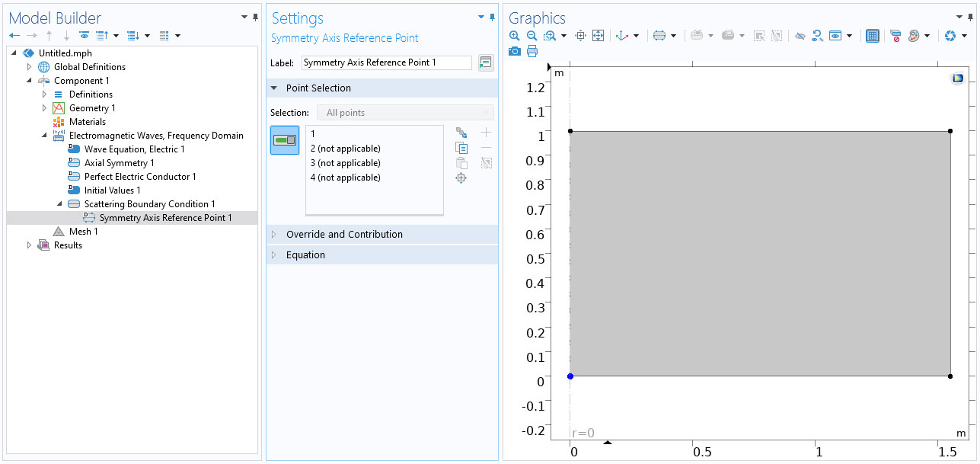
Task: Go back with the Previous Node arrow
Action: click(x=14, y=36)
